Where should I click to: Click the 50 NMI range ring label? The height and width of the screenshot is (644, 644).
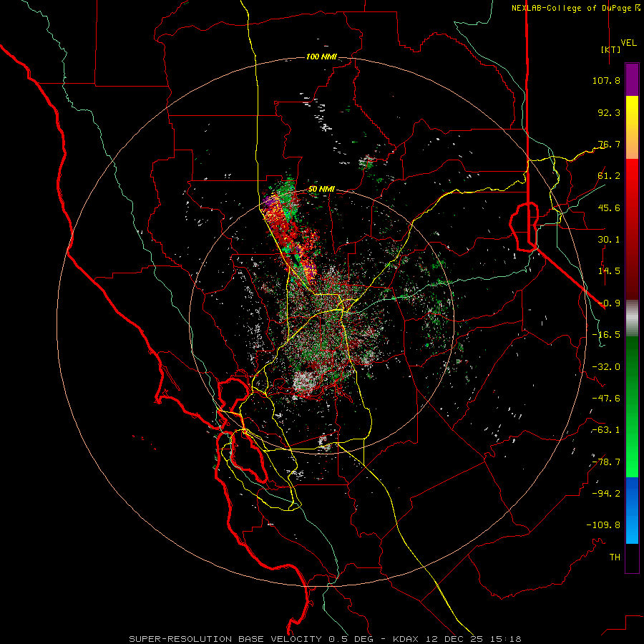pos(321,189)
